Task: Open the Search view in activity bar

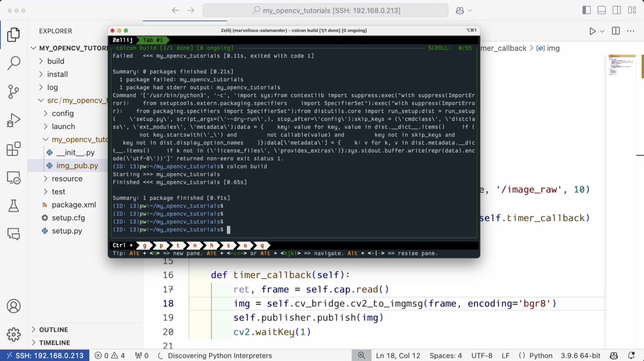Action: [x=13, y=63]
